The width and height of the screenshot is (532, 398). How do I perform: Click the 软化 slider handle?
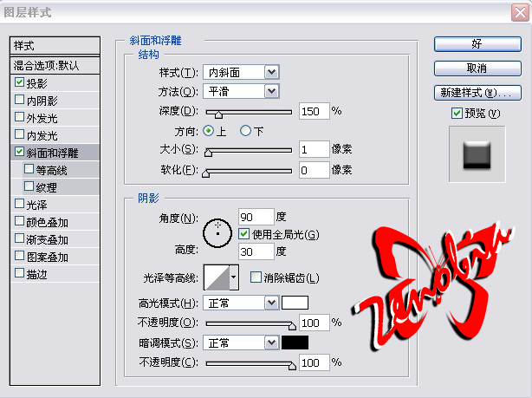(x=205, y=173)
